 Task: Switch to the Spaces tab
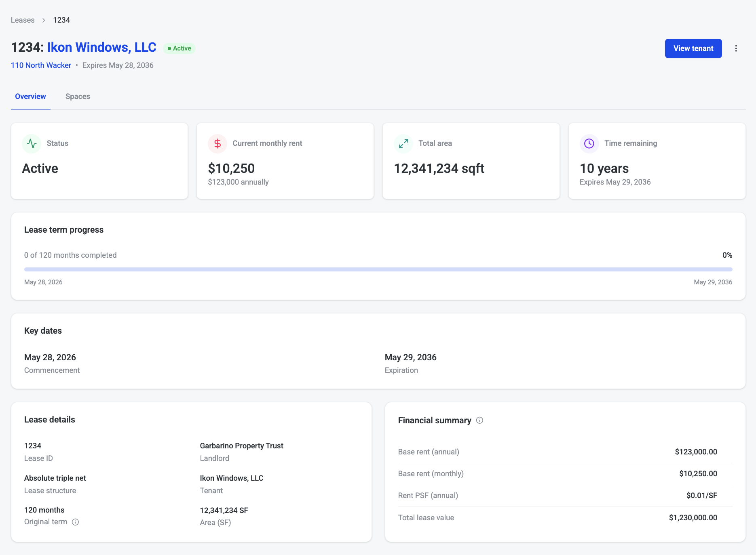pyautogui.click(x=78, y=97)
